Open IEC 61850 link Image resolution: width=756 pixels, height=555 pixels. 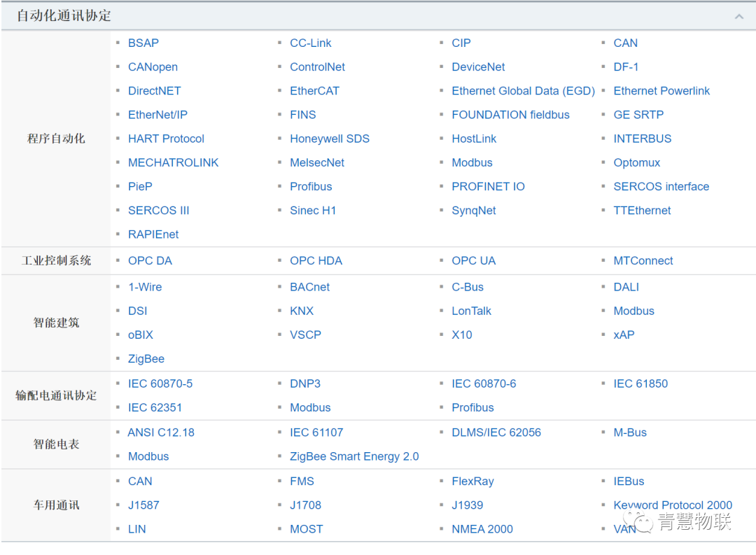tap(640, 384)
